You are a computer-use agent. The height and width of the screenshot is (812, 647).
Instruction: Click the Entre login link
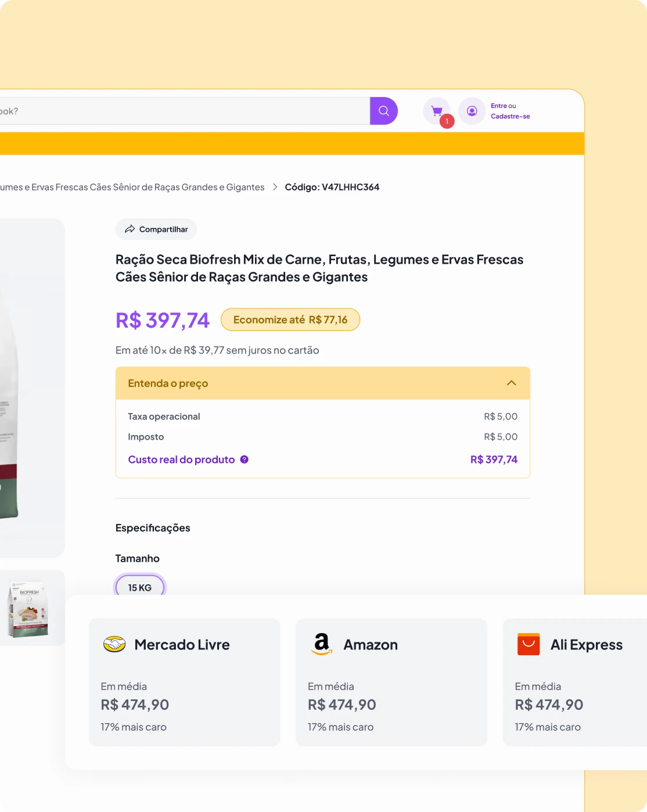point(498,106)
